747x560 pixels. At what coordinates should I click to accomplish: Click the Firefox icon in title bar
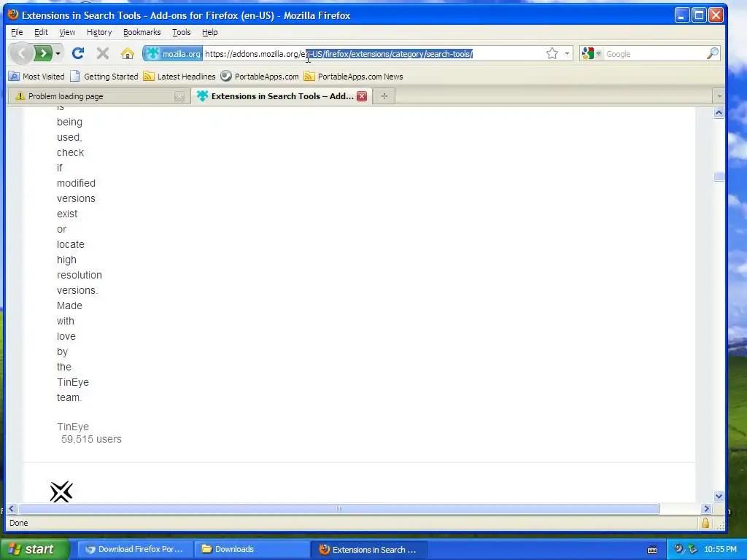tap(13, 15)
